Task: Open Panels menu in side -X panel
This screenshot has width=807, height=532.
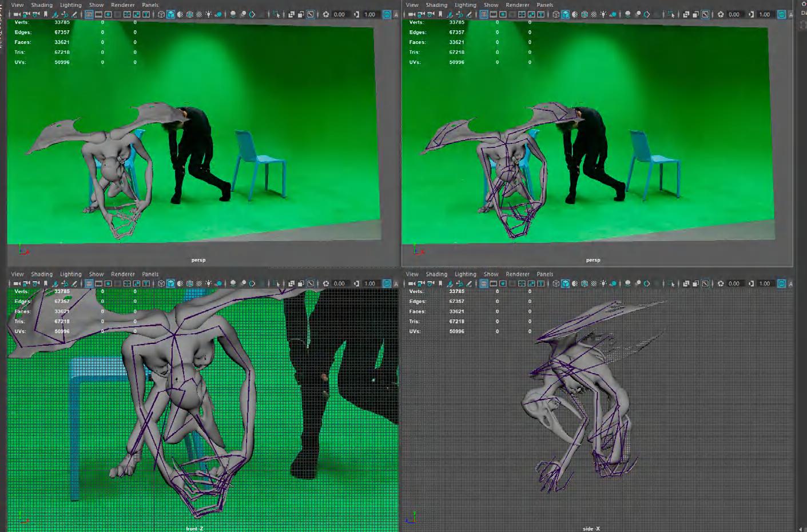Action: pyautogui.click(x=545, y=274)
